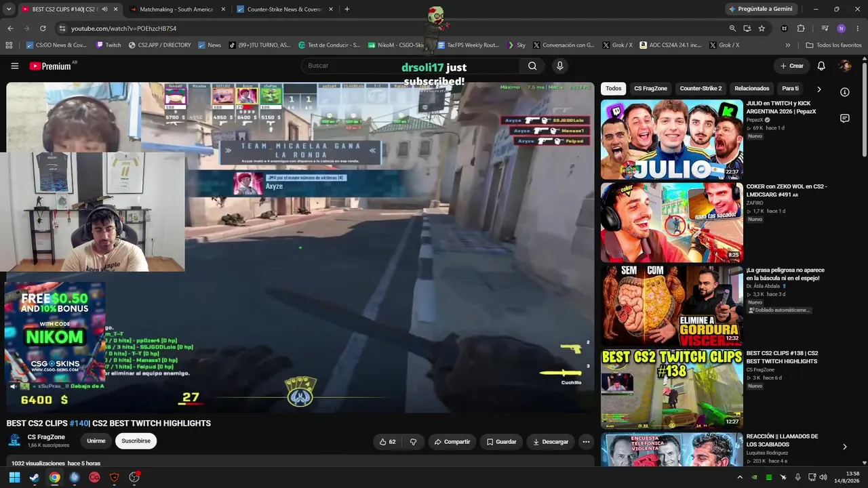Save the video with Guardar
This screenshot has height=488, width=868.
pyautogui.click(x=502, y=442)
